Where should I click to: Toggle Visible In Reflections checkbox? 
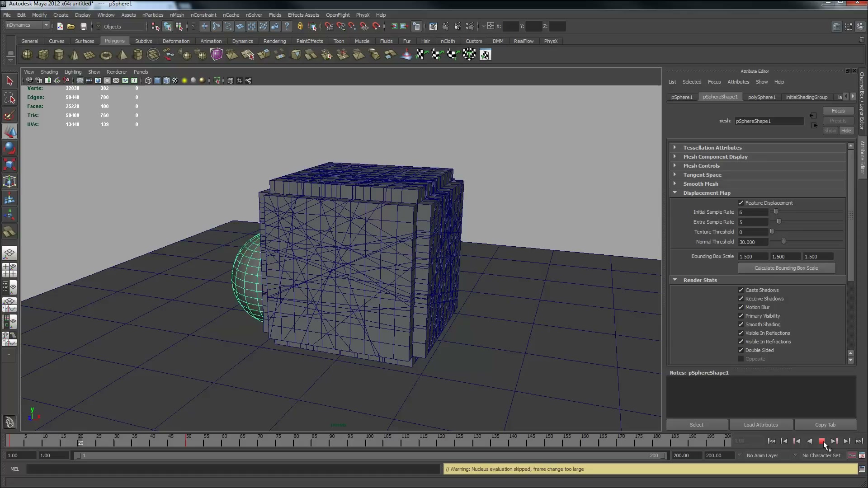click(x=741, y=333)
